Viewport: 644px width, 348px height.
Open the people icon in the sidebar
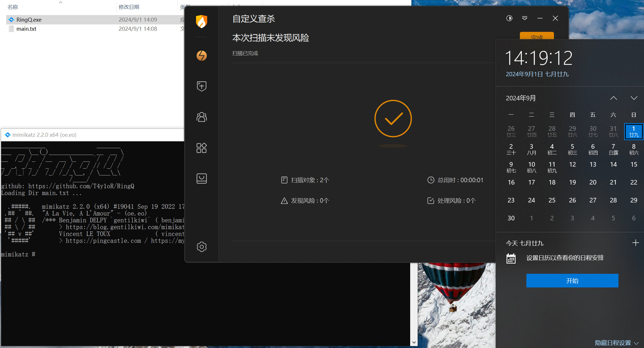tap(201, 117)
